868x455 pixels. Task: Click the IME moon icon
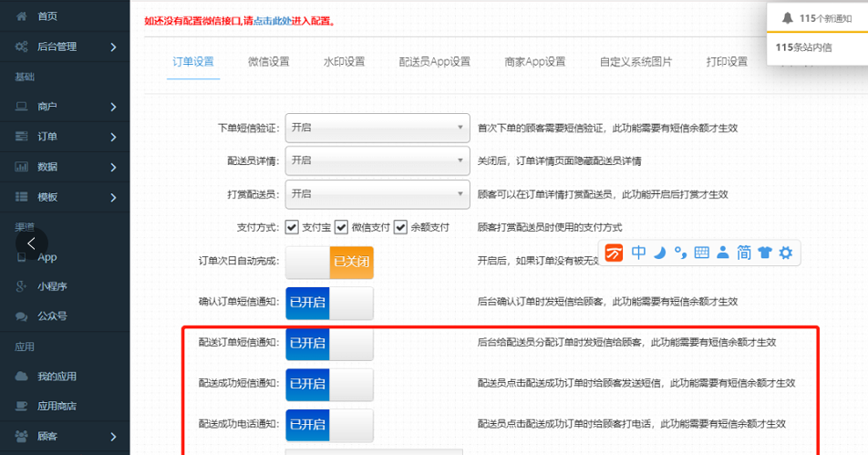coord(659,253)
